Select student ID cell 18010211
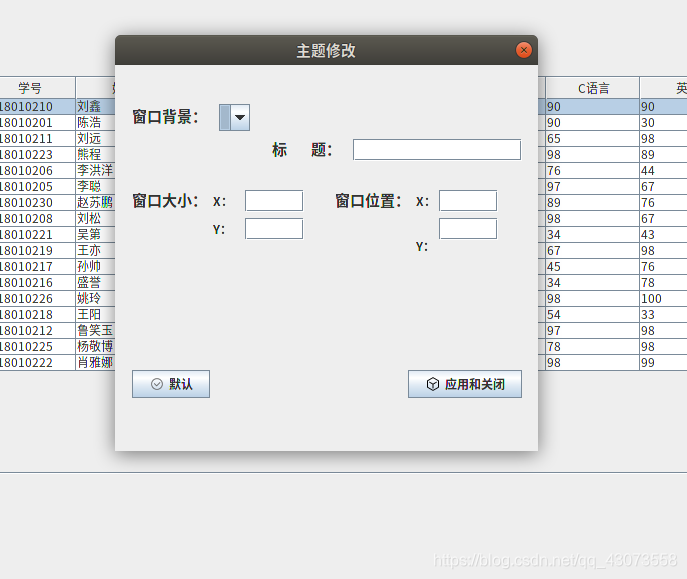Screen dimensions: 687x579 coord(38,138)
